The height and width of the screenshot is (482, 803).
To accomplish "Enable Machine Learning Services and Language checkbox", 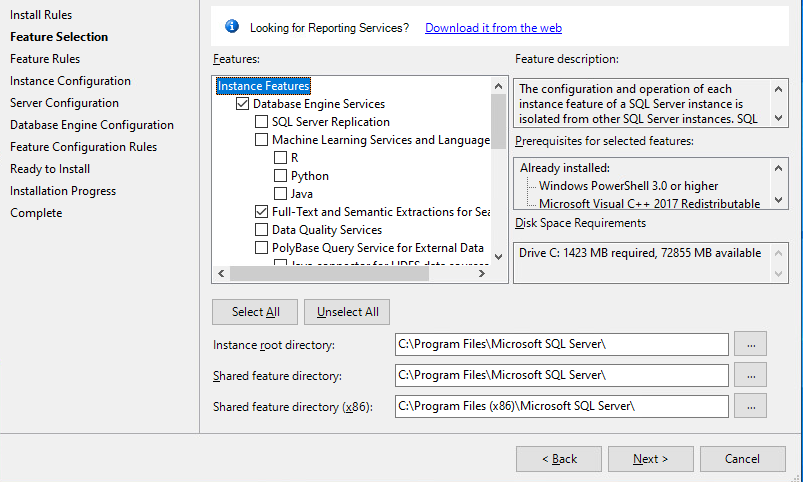I will 261,139.
